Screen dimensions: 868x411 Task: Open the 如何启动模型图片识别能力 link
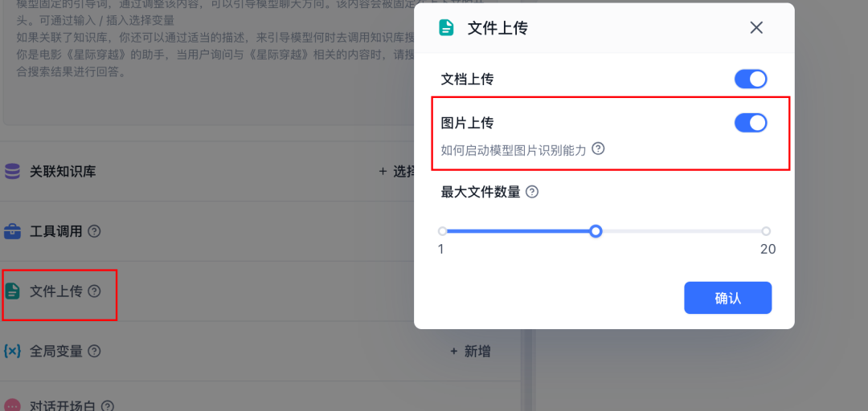tap(514, 149)
